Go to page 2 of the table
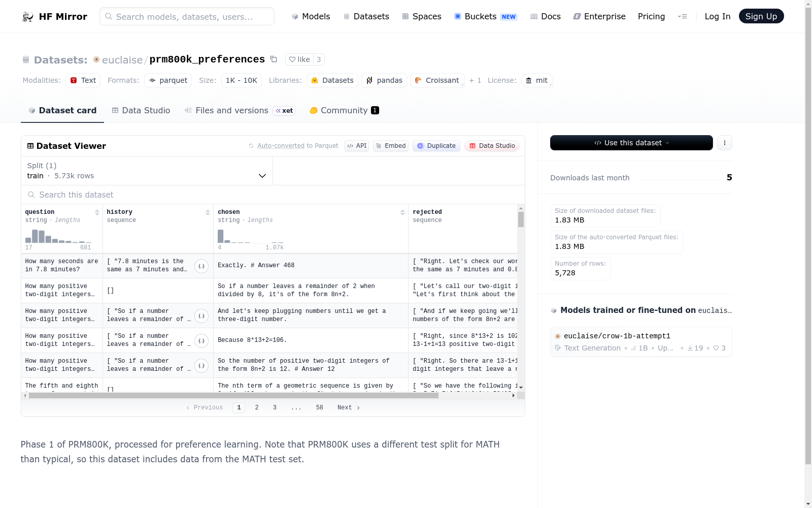The width and height of the screenshot is (812, 508). tap(257, 407)
